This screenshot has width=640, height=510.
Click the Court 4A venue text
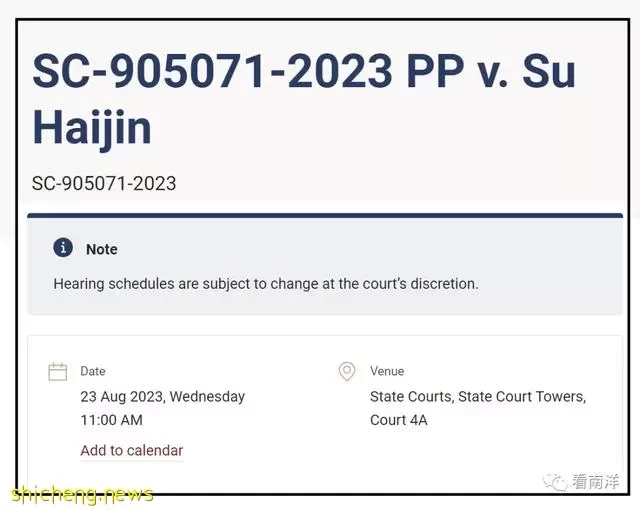click(398, 420)
